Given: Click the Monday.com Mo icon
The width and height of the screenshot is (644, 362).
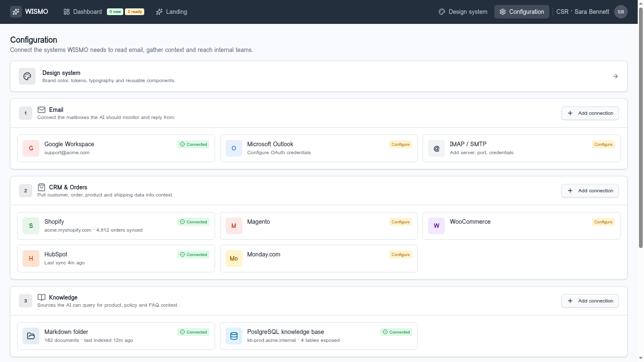Looking at the screenshot, I should pyautogui.click(x=234, y=259).
